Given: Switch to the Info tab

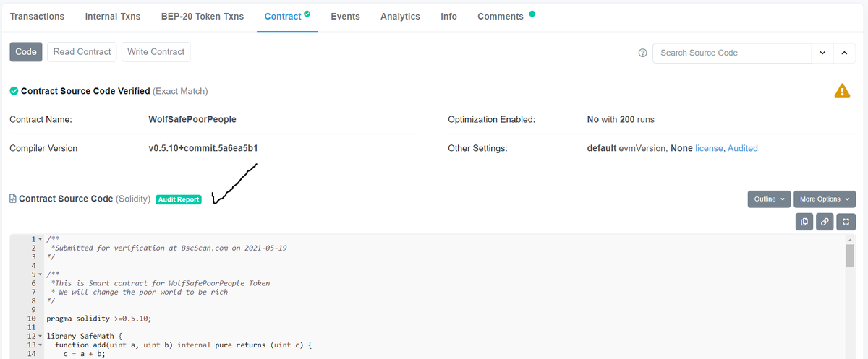Looking at the screenshot, I should [448, 16].
